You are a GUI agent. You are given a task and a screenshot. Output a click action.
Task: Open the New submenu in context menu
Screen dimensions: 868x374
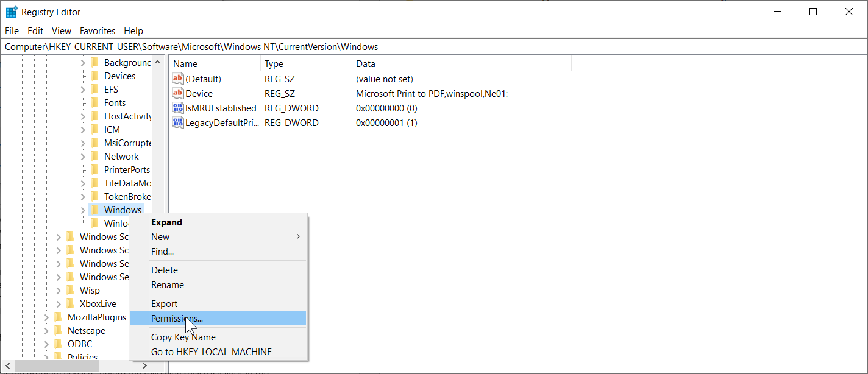click(218, 237)
